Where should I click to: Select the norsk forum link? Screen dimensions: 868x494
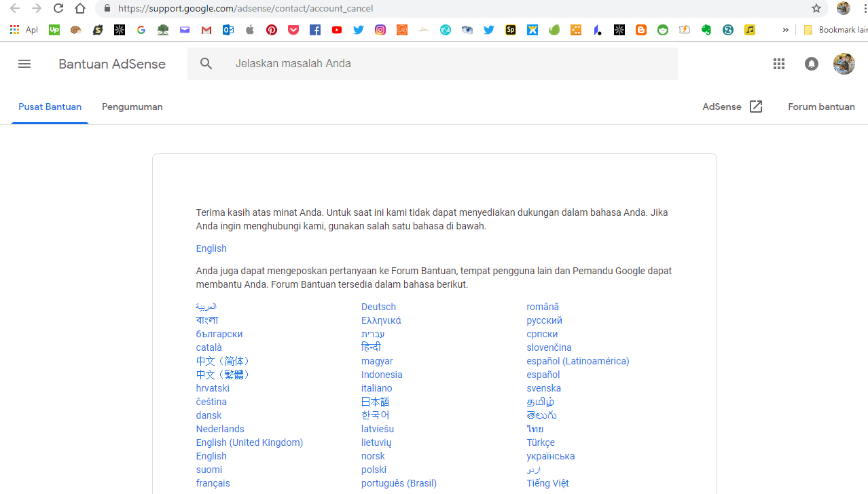(x=373, y=456)
